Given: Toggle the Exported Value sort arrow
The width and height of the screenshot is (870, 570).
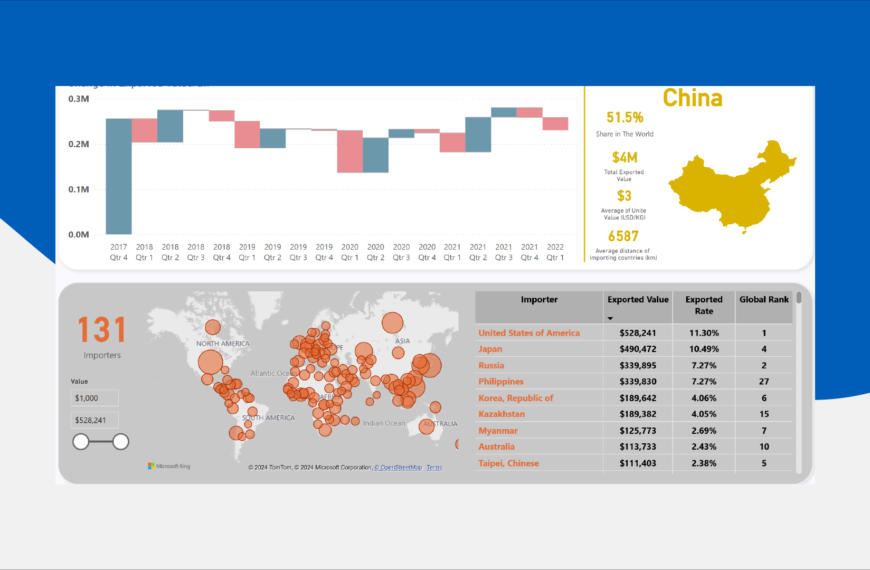Looking at the screenshot, I should click(x=610, y=319).
